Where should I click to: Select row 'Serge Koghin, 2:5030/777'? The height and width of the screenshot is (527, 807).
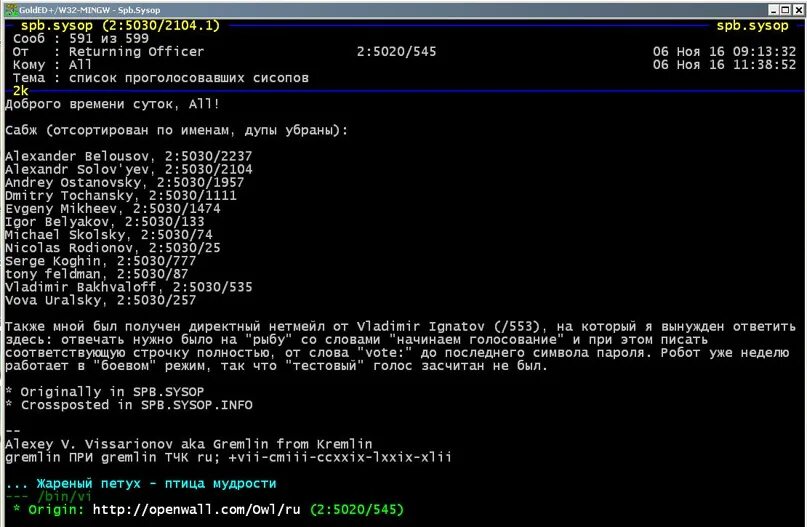click(x=101, y=261)
